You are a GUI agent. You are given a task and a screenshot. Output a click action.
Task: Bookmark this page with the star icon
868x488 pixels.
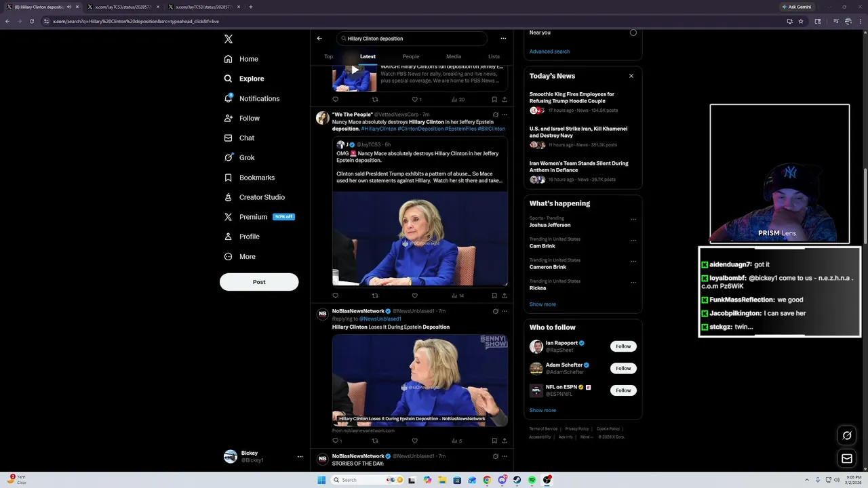point(801,21)
